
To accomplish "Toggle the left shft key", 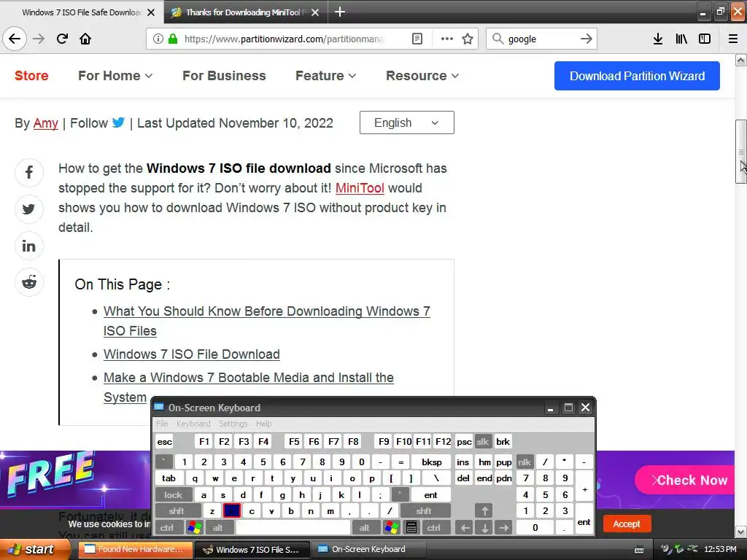I will point(177,511).
